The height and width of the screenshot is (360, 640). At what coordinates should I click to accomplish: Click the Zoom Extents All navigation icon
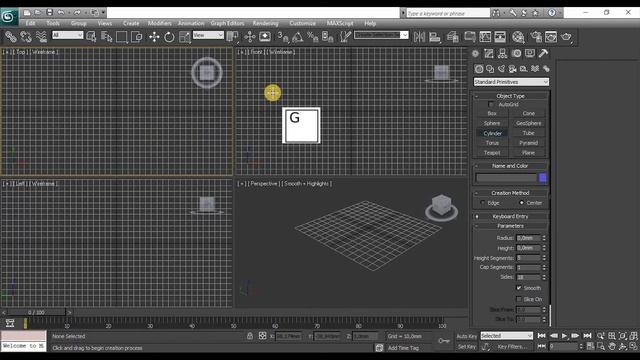tap(633, 336)
